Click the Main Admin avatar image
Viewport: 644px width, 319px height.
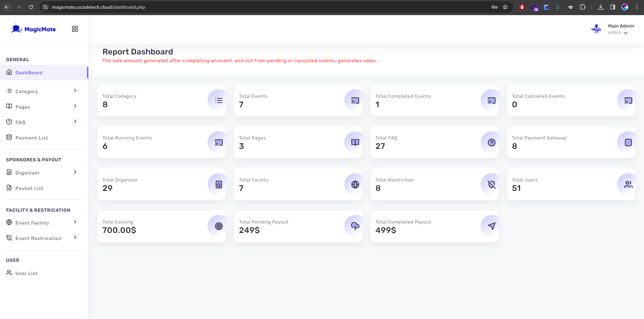(596, 29)
